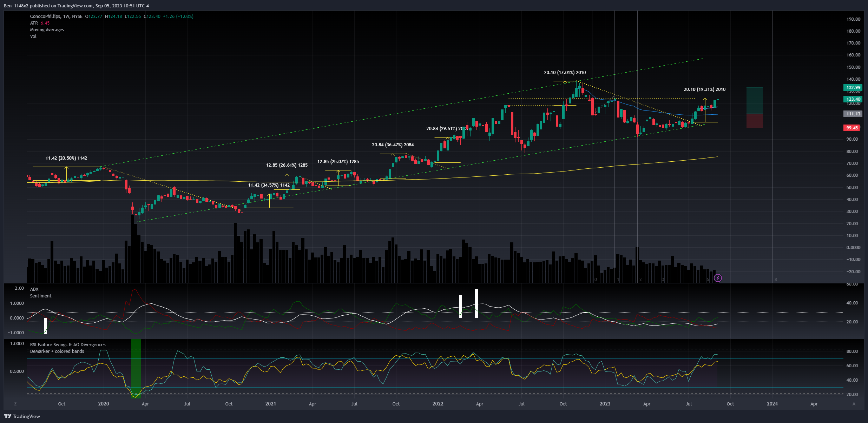Image resolution: width=868 pixels, height=423 pixels.
Task: Select the long position red stop zone
Action: click(755, 121)
